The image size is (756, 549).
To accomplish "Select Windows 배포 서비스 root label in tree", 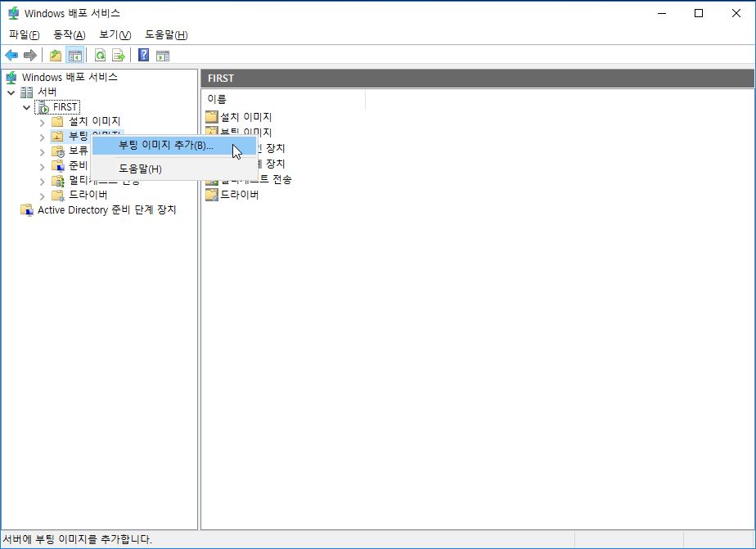I will [70, 77].
